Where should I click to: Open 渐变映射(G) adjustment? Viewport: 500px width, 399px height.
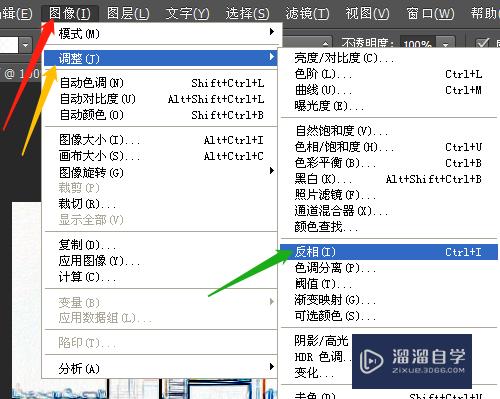pyautogui.click(x=389, y=300)
